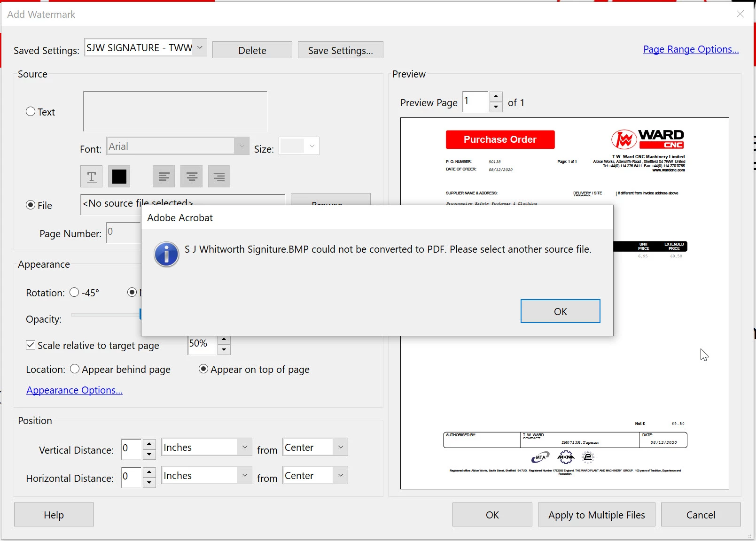
Task: Open Horizontal Distance from Center dropdown
Action: point(341,475)
